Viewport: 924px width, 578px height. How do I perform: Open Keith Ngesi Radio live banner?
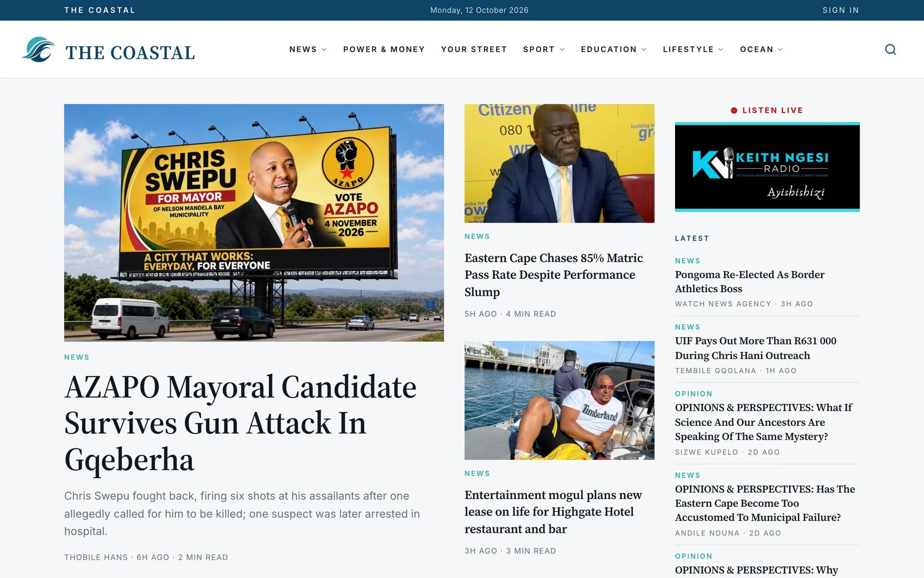767,167
